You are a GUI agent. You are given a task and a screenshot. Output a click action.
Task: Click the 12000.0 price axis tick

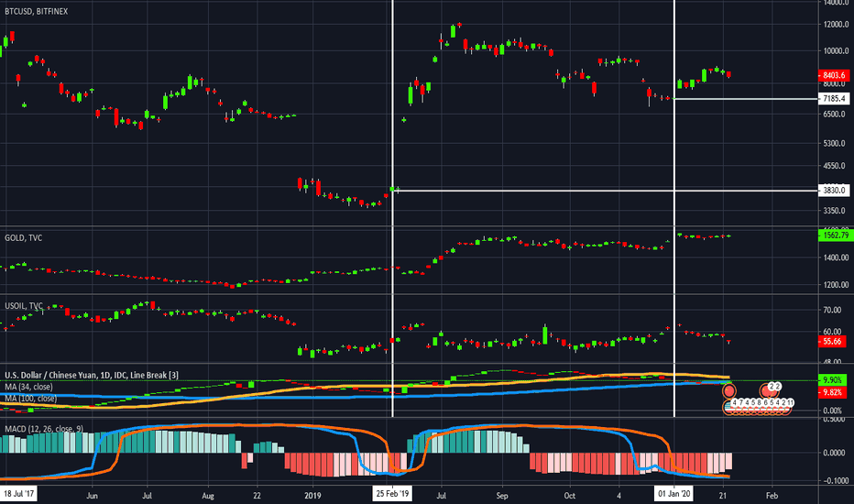(836, 25)
